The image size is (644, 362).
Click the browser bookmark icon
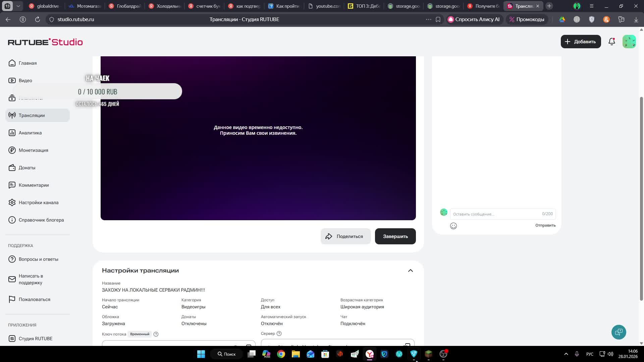click(x=438, y=19)
